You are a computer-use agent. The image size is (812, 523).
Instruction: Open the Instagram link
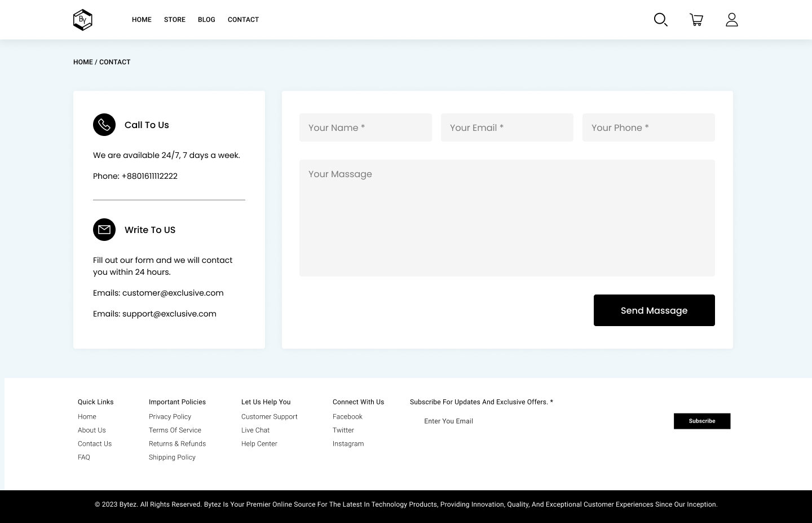[x=348, y=444]
